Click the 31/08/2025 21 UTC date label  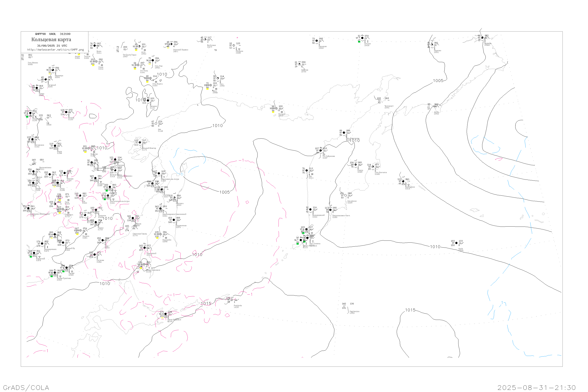pyautogui.click(x=52, y=46)
